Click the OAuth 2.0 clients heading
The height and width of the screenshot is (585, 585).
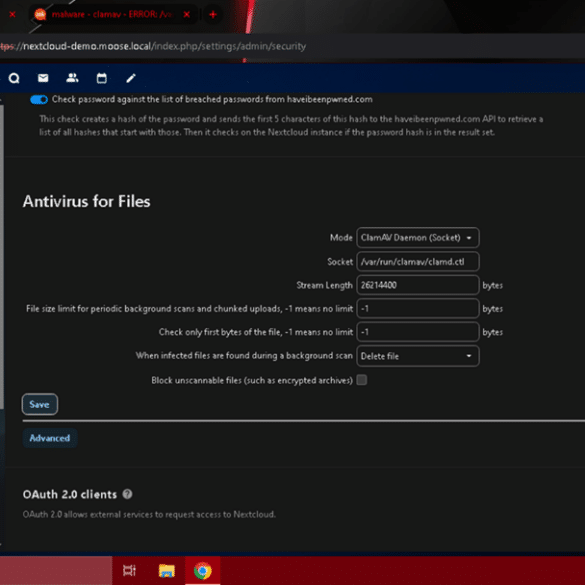[70, 494]
